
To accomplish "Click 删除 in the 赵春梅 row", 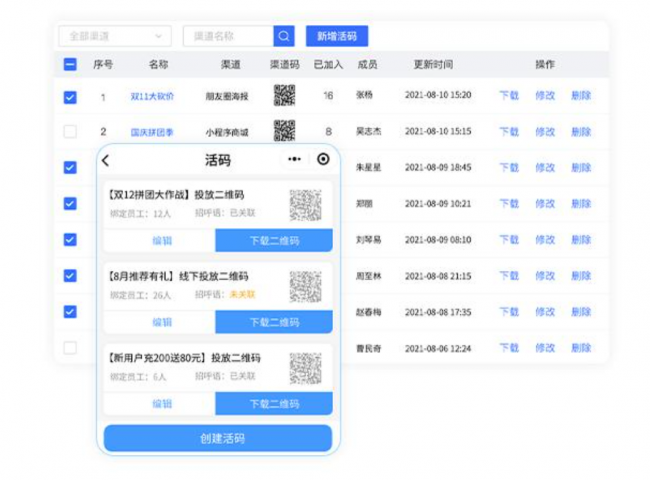I will (581, 312).
